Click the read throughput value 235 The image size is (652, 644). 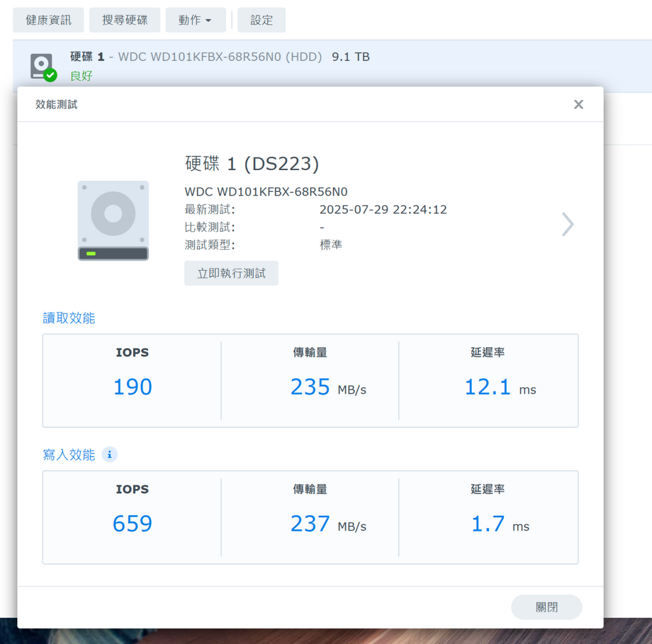click(x=310, y=387)
